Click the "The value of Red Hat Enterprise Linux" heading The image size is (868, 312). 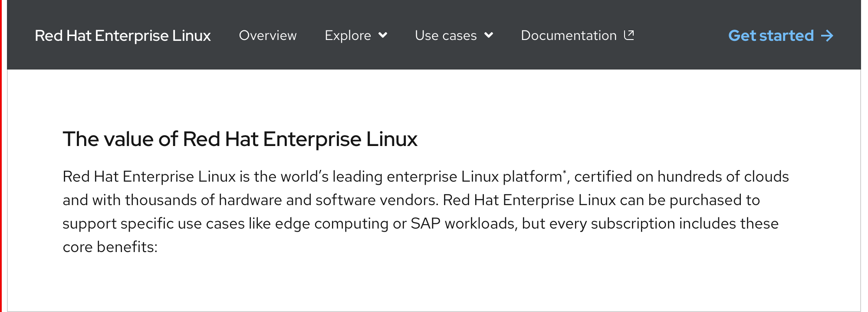[x=240, y=139]
